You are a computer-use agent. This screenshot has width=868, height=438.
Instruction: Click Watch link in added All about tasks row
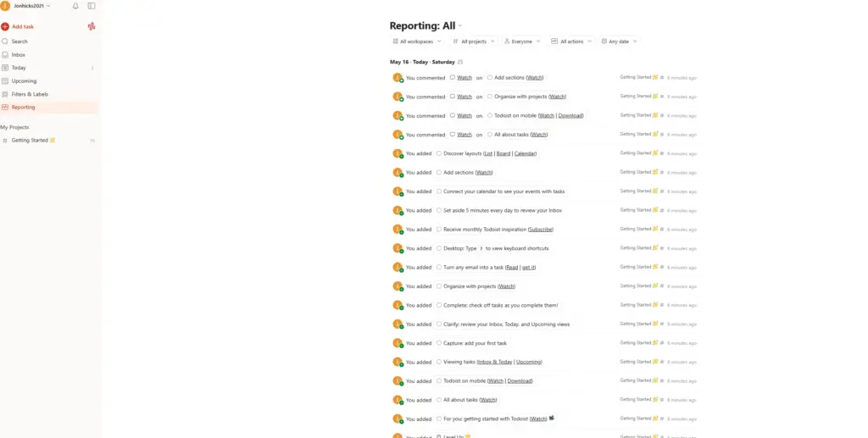pyautogui.click(x=487, y=400)
